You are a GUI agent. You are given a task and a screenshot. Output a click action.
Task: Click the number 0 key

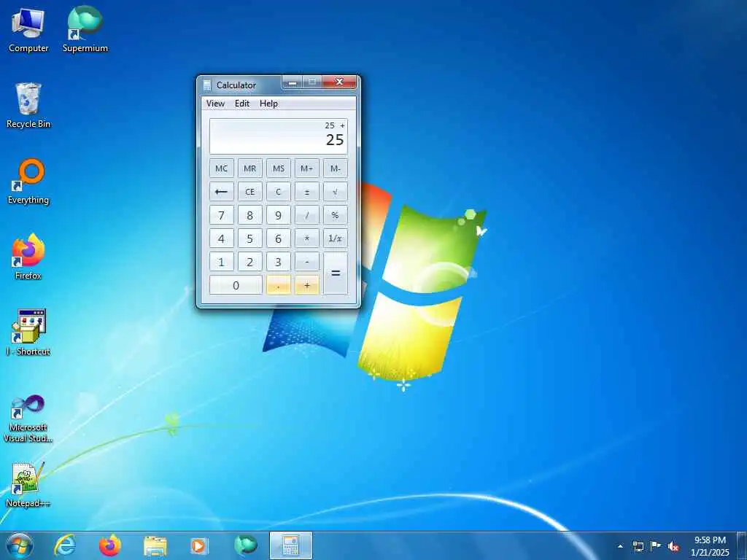(x=236, y=285)
